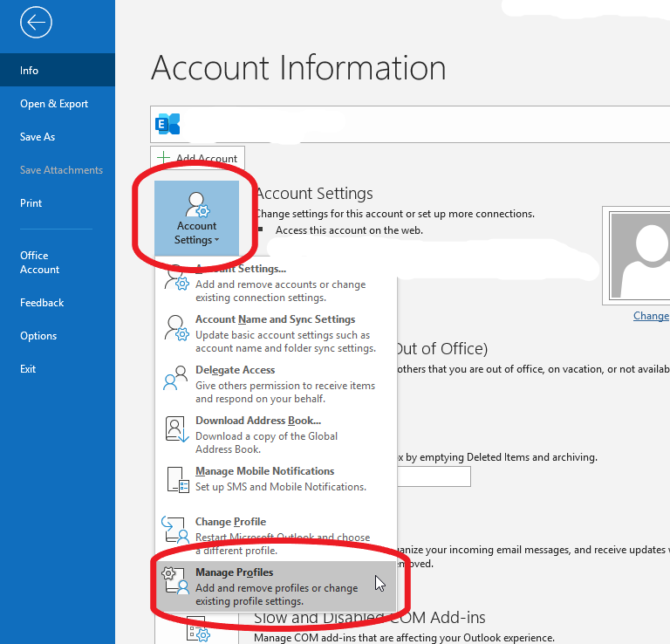Click the Manage Mobile Notifications phone icon
This screenshot has height=644, width=670.
click(x=177, y=479)
